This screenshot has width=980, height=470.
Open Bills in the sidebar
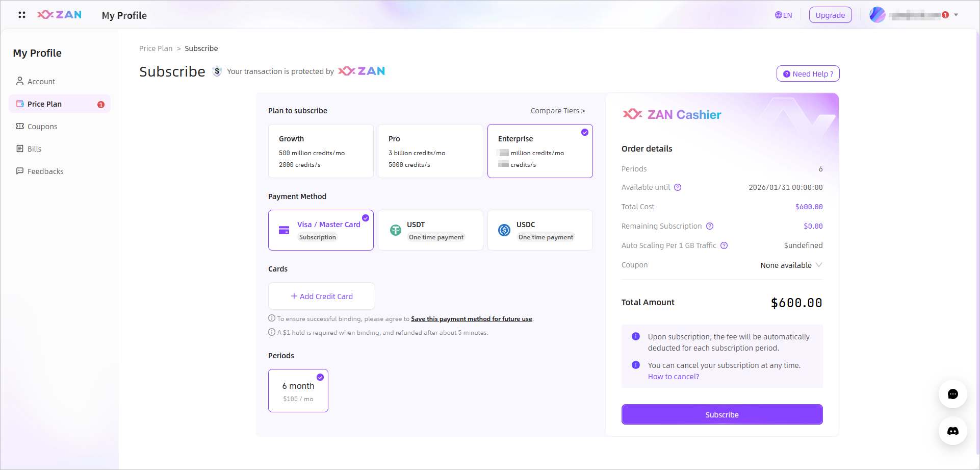click(60, 149)
